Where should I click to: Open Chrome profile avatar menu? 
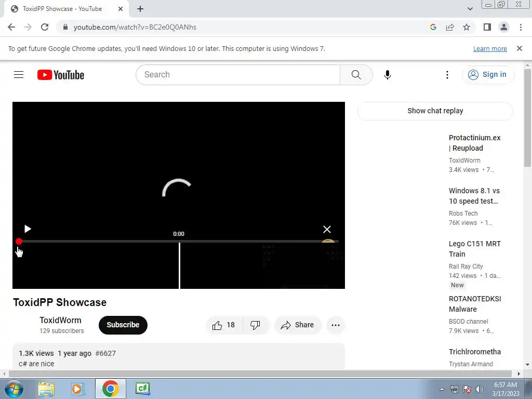(x=504, y=27)
